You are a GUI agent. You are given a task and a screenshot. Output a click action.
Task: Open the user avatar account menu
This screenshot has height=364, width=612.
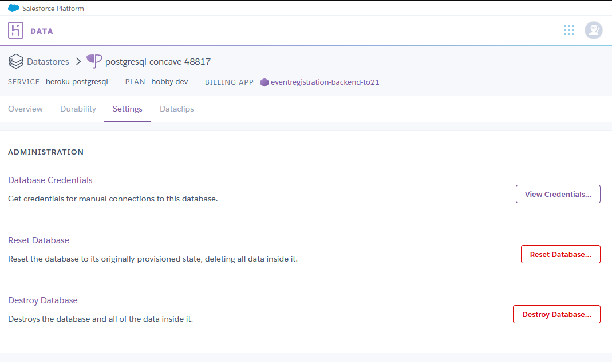click(593, 30)
